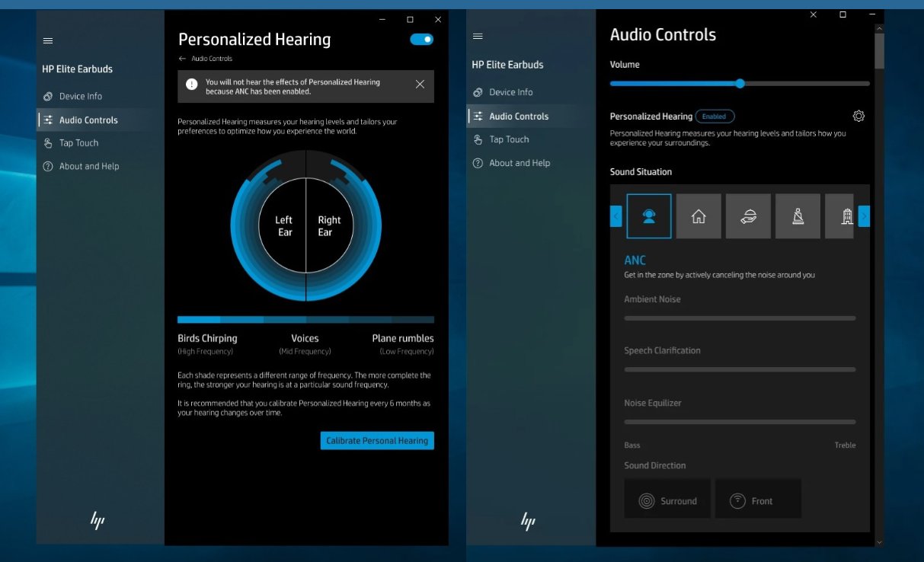Image resolution: width=924 pixels, height=562 pixels.
Task: Open Personalized Hearing settings gear
Action: [x=858, y=116]
